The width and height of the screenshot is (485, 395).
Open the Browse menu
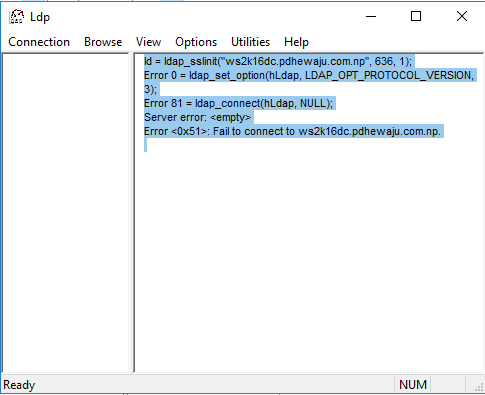click(x=103, y=42)
